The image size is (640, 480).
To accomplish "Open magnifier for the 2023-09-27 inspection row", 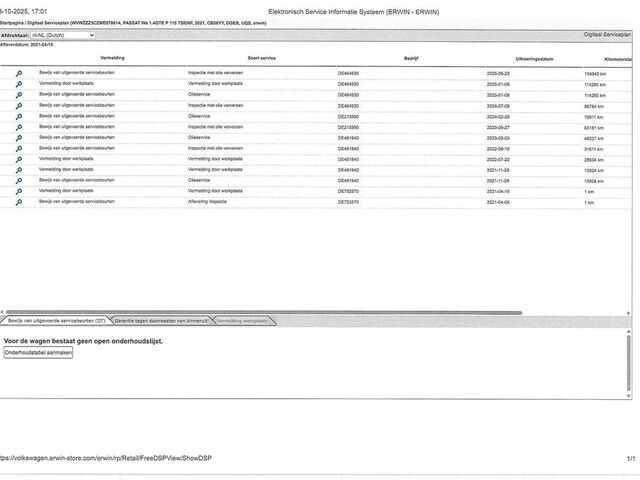I will [18, 127].
